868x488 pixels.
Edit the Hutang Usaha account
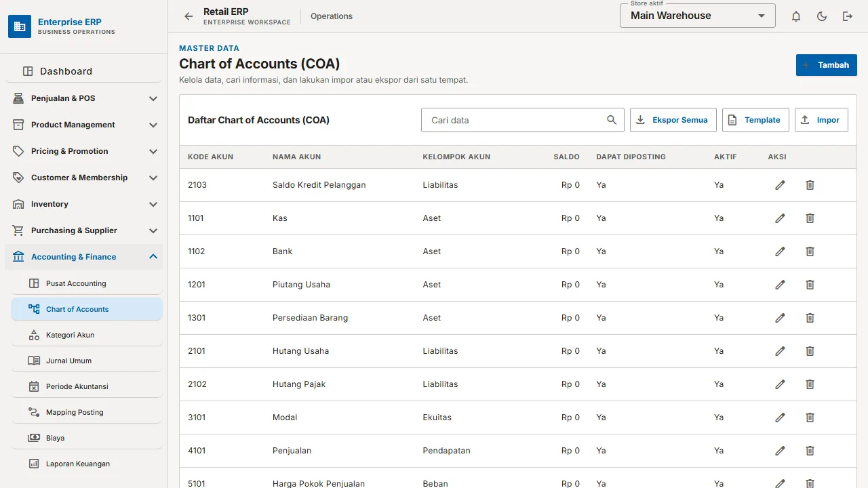tap(780, 351)
